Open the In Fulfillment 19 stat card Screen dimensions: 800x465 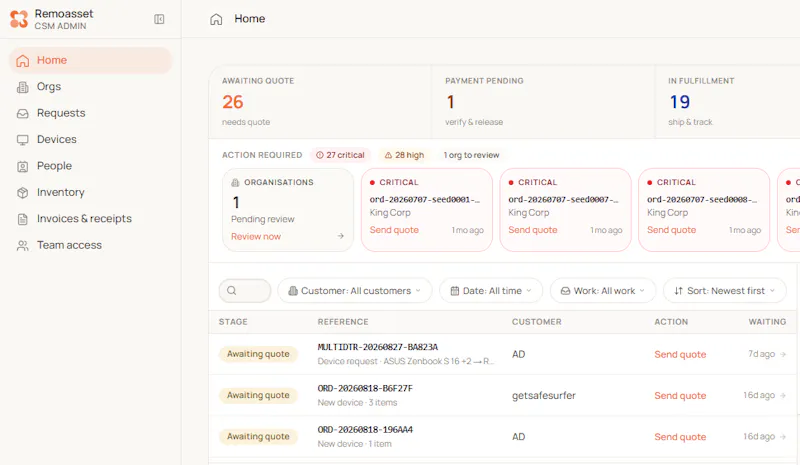tap(728, 102)
